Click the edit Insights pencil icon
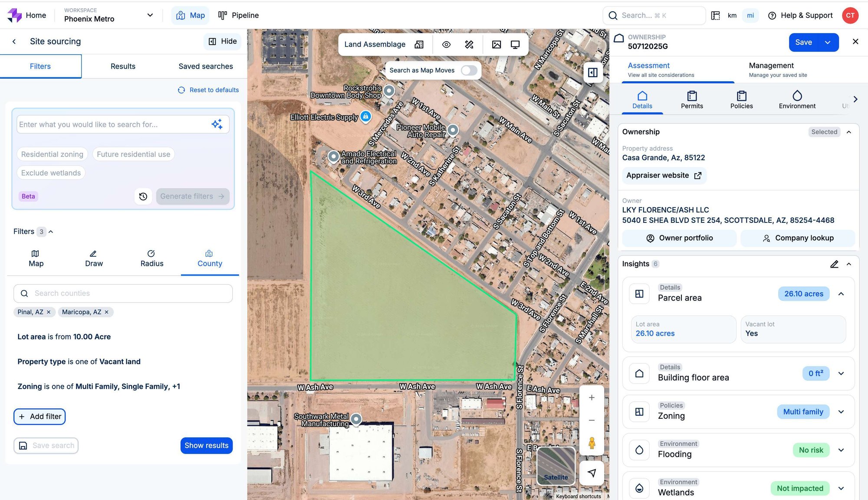868x500 pixels. pos(834,264)
